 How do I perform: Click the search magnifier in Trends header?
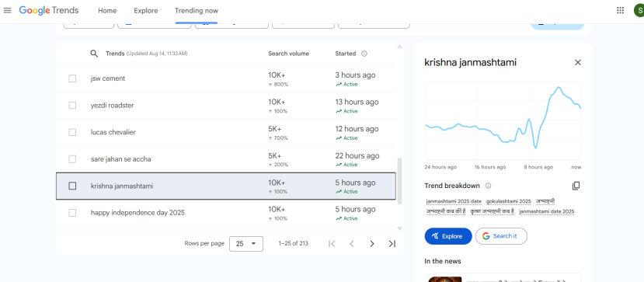click(94, 54)
